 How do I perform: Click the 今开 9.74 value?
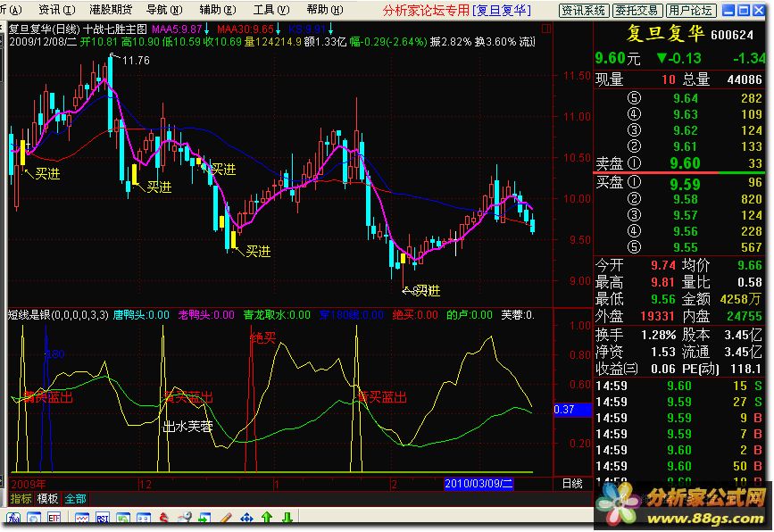[662, 265]
